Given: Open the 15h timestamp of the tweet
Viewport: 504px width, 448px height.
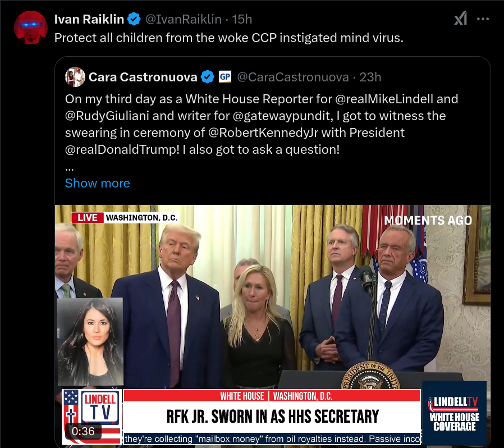Looking at the screenshot, I should coord(242,19).
